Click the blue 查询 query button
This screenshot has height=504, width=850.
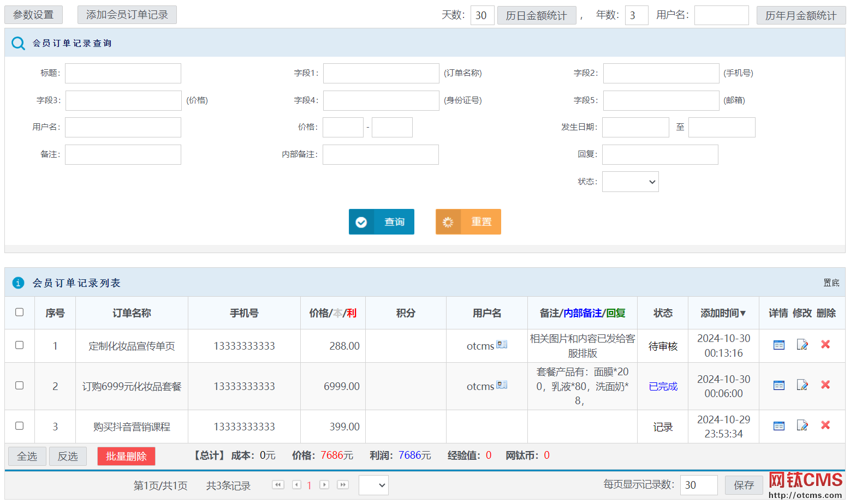tap(381, 221)
